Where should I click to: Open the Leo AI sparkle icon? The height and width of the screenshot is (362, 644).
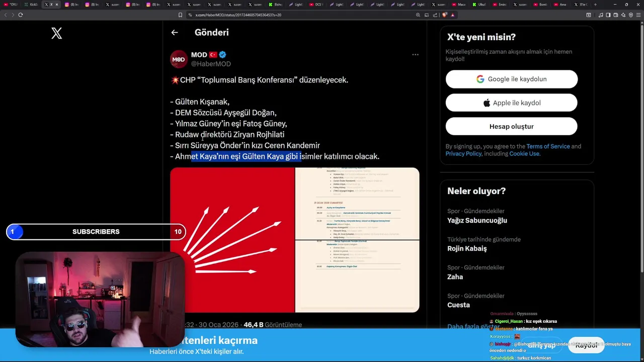[622, 15]
